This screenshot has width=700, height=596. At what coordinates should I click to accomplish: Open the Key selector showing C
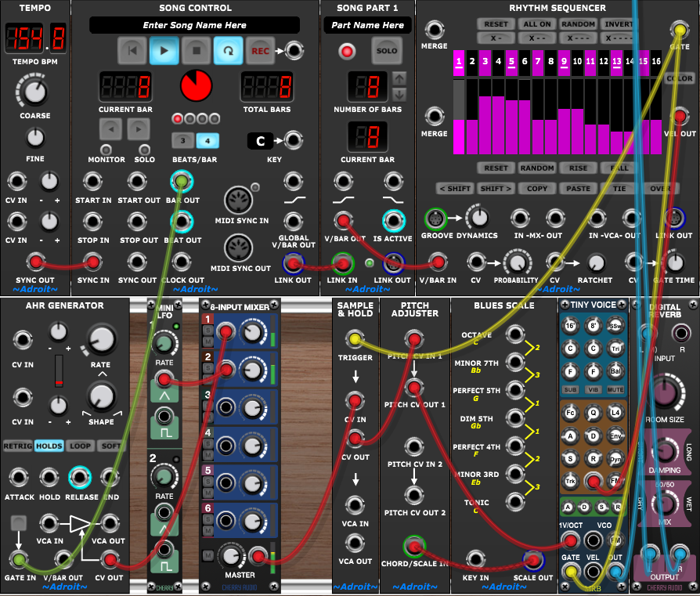click(260, 141)
